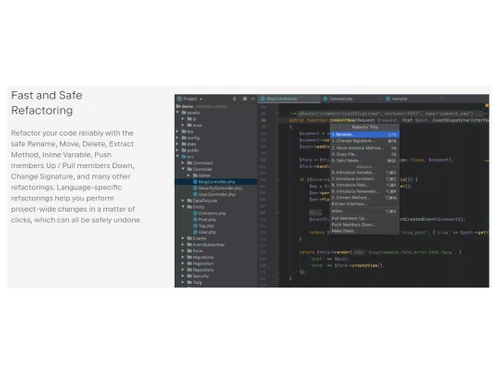Open the Project view dropdown arrow

pyautogui.click(x=201, y=99)
